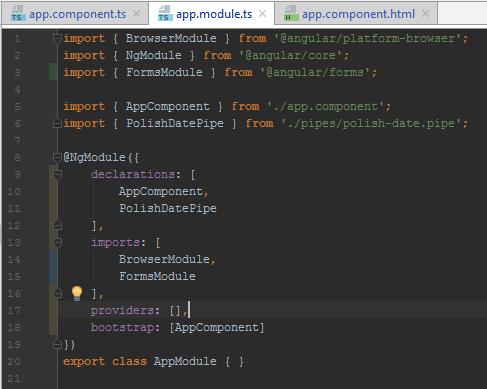Collapse the @NgModule decorator fold at line 8
Viewport: 487px width, 389px height.
(57, 157)
